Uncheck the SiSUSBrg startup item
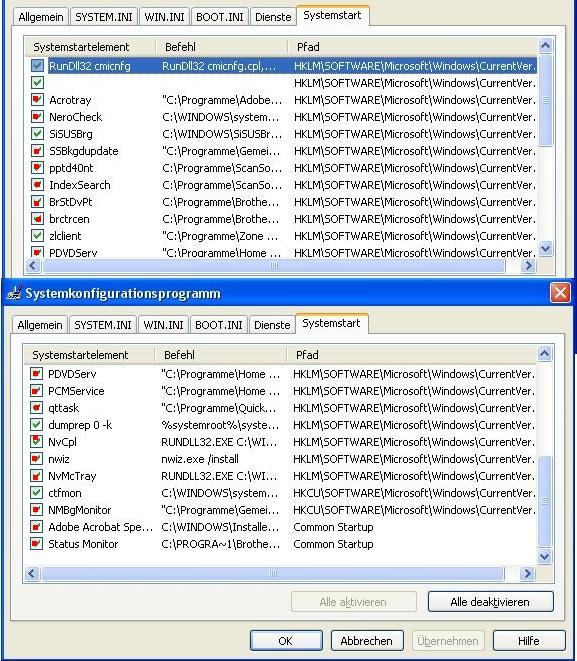The height and width of the screenshot is (661, 577). 37,134
